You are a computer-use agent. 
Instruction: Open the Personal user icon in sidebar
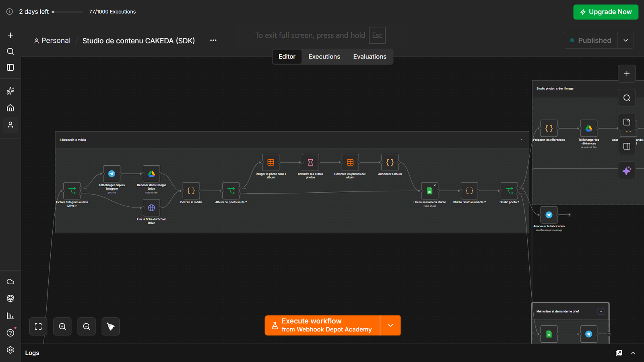click(10, 125)
